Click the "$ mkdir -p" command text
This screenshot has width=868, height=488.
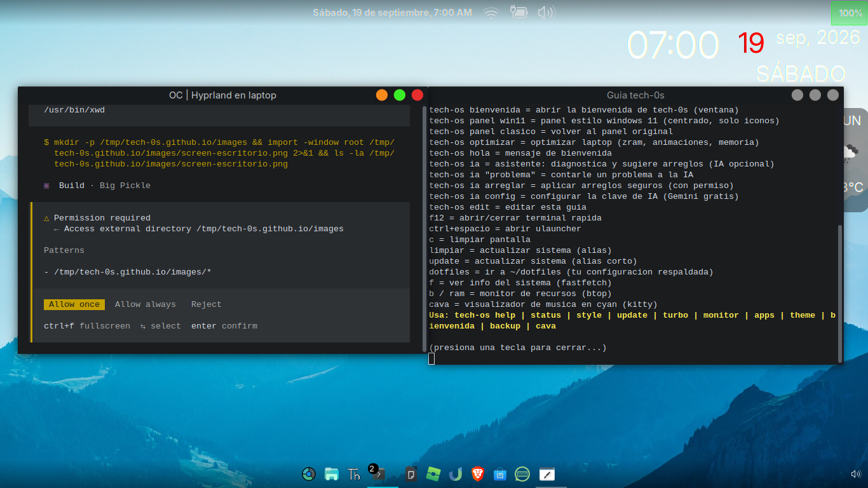click(x=219, y=153)
